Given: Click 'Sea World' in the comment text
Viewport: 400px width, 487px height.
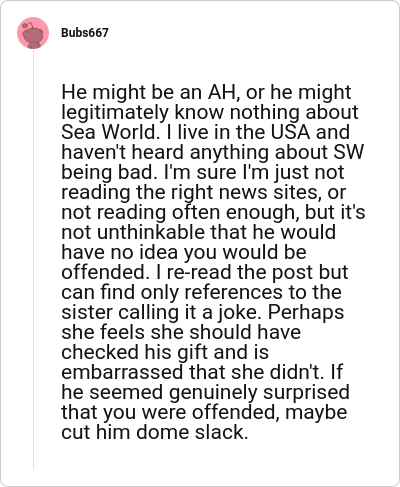Looking at the screenshot, I should (109, 132).
